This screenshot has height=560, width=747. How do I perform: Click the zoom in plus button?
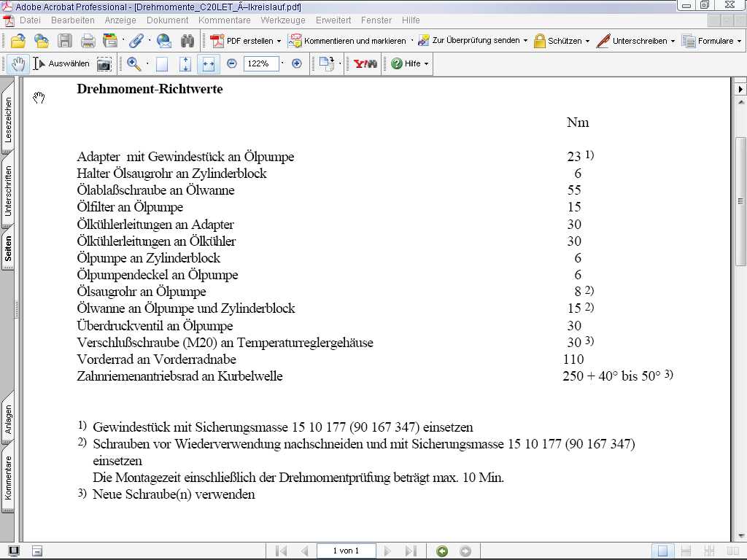[296, 64]
